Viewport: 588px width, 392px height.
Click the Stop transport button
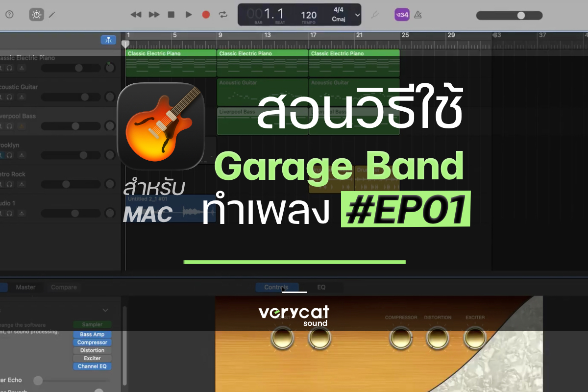(x=171, y=15)
